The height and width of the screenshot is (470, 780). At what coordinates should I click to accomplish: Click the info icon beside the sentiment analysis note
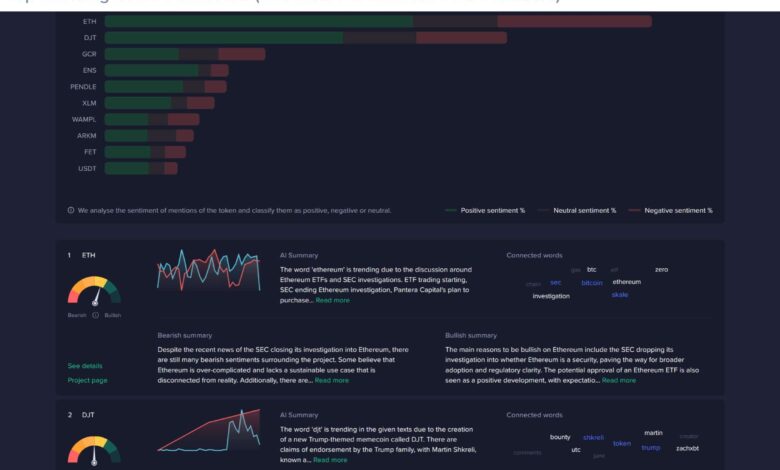(x=71, y=211)
